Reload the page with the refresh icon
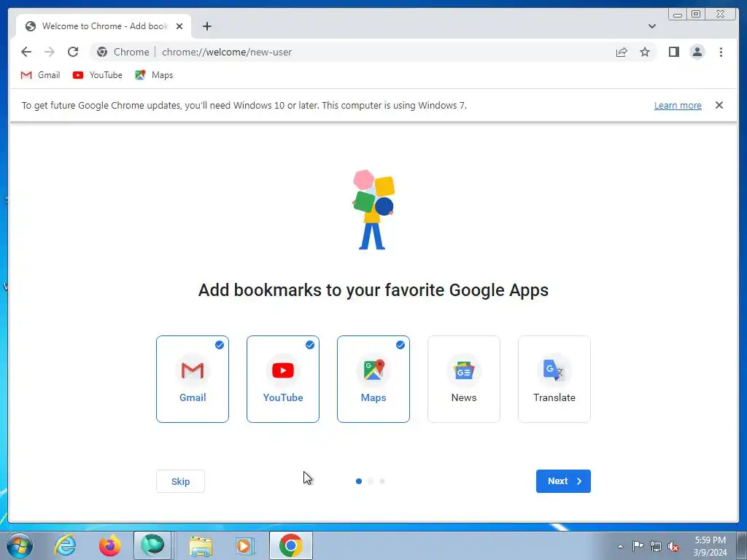 click(73, 52)
